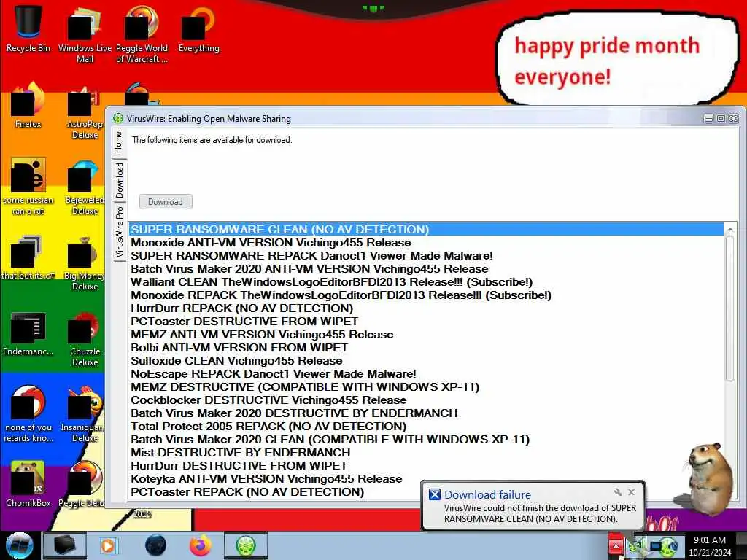This screenshot has width=747, height=560.
Task: Select 'Total Protect 2005 REPACK' row
Action: tap(426, 426)
